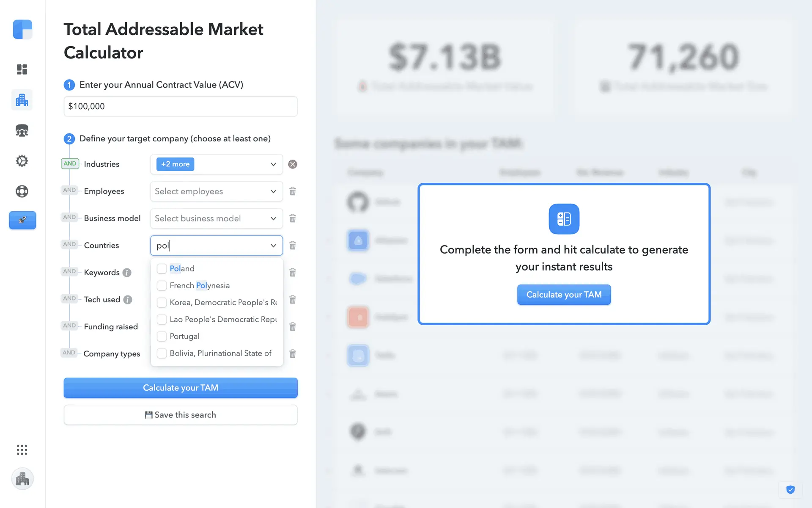Click Save this search button
812x508 pixels.
coord(181,415)
